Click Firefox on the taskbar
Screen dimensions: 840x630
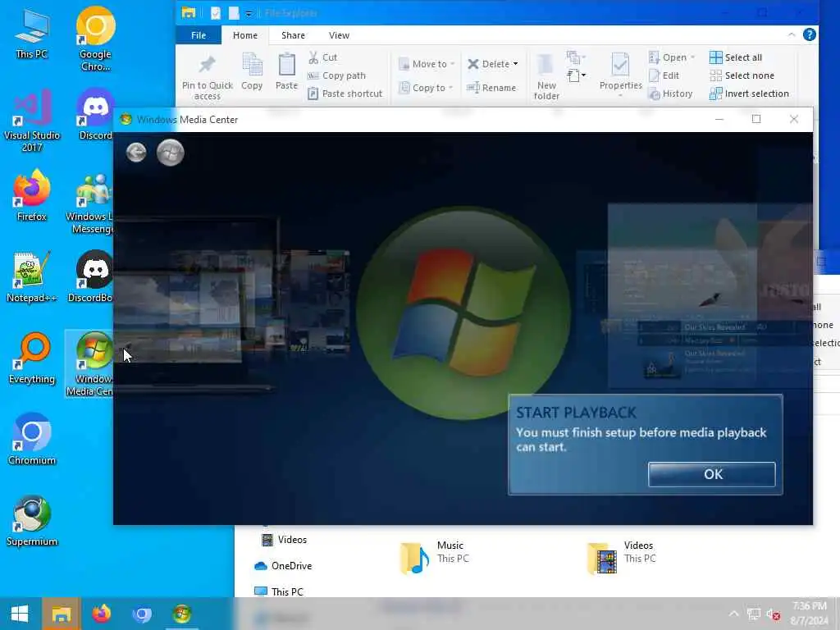pyautogui.click(x=101, y=614)
